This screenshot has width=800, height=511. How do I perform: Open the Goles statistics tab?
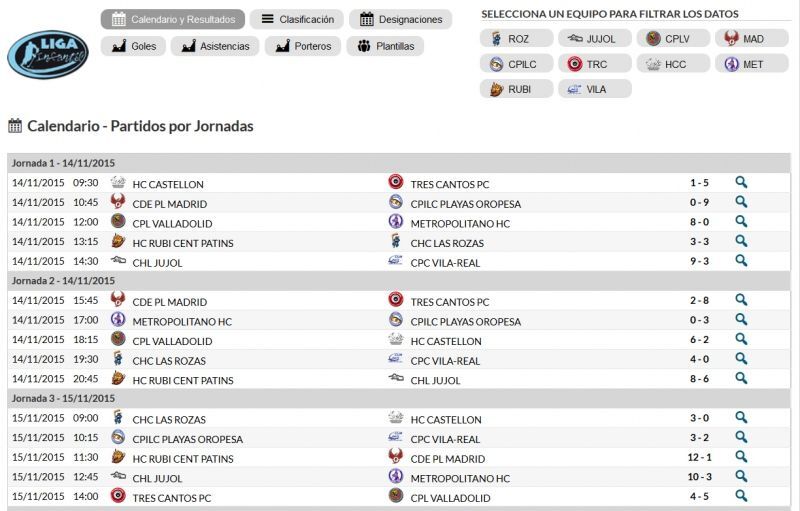pyautogui.click(x=134, y=46)
